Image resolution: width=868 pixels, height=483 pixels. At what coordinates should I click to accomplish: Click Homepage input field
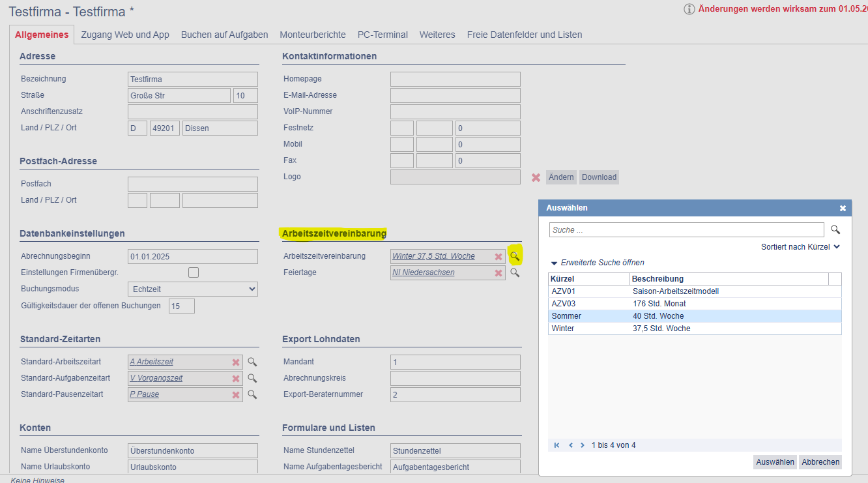pos(456,80)
